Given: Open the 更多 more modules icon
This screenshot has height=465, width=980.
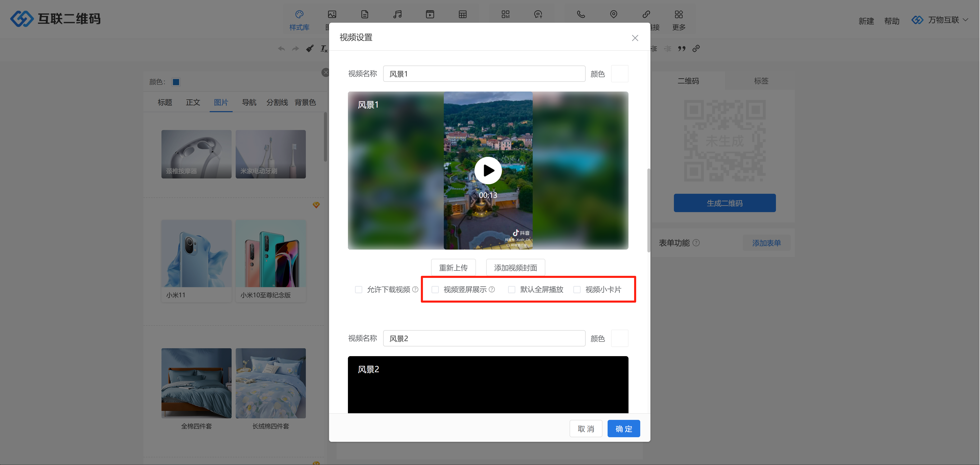Looking at the screenshot, I should coord(679,15).
